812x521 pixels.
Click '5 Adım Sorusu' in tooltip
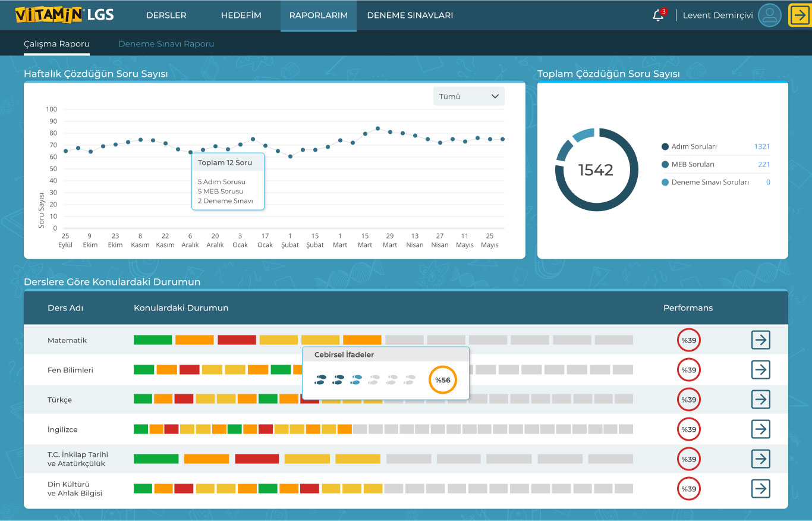(x=222, y=182)
